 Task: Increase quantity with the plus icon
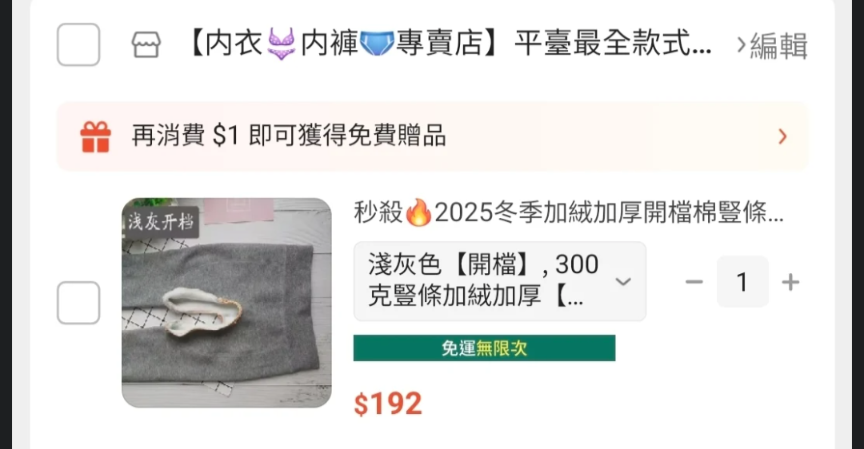pos(790,282)
